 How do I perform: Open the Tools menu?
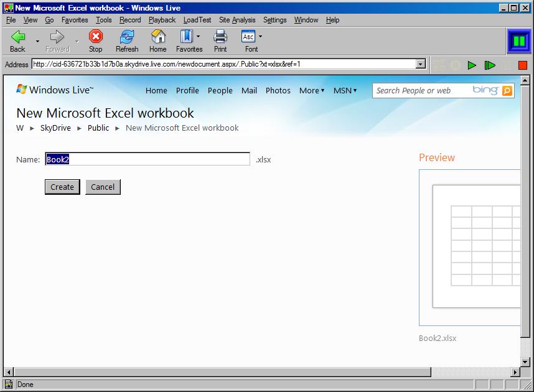pos(103,20)
